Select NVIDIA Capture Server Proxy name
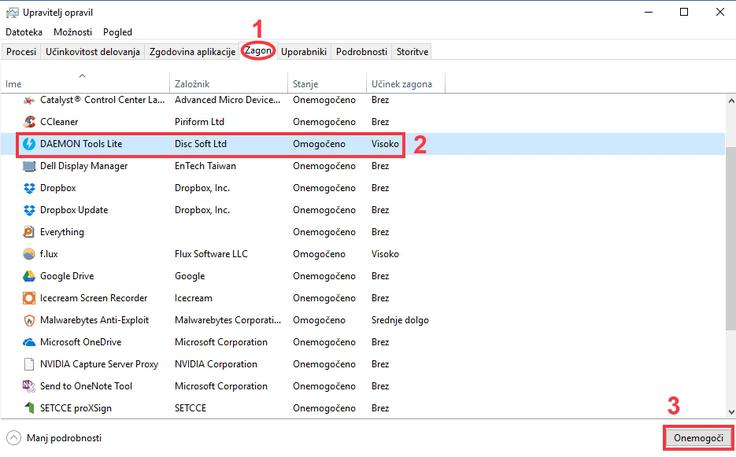 click(99, 364)
